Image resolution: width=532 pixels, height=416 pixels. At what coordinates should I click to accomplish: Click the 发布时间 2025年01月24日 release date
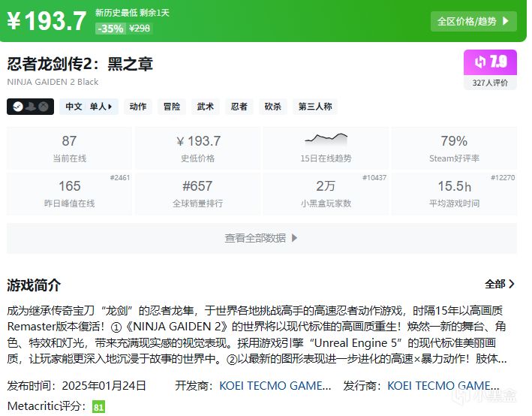[x=77, y=386]
